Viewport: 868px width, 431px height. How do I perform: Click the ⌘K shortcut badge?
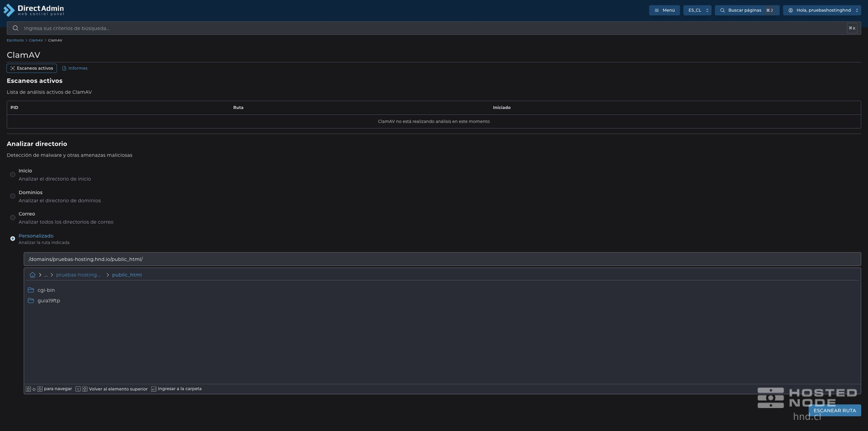pos(852,28)
